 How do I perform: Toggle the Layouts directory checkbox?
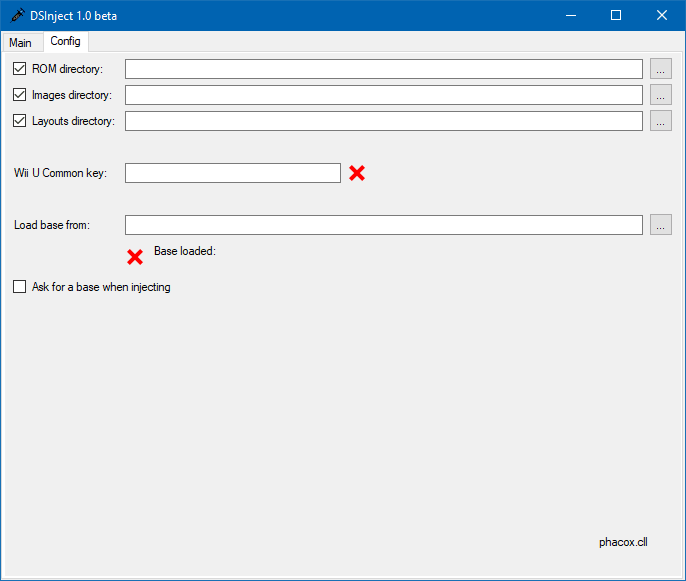point(19,121)
